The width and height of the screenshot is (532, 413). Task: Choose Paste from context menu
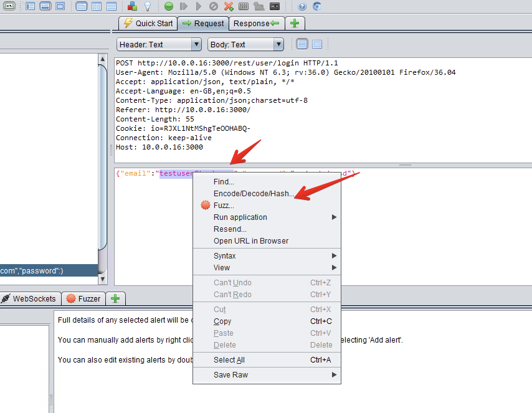[267, 334]
